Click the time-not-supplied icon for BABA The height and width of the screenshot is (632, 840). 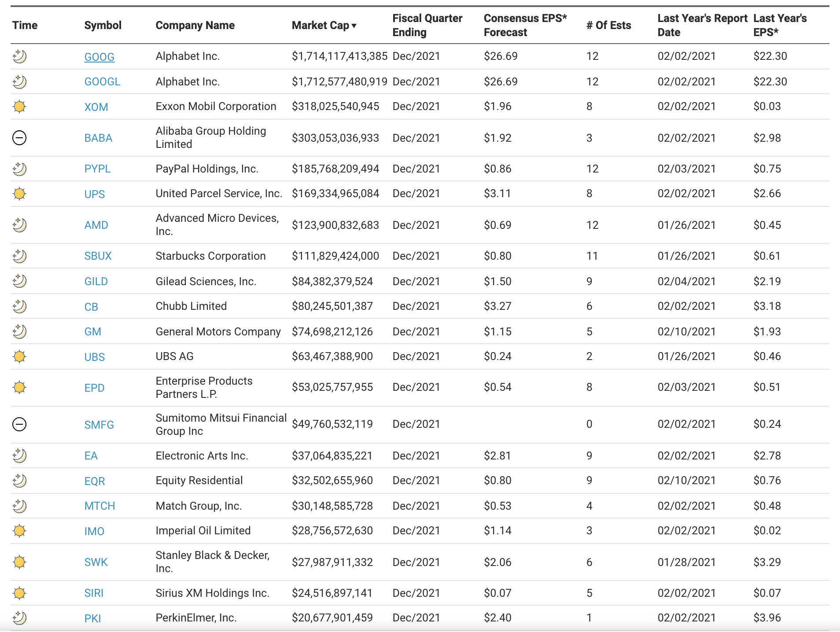point(19,138)
